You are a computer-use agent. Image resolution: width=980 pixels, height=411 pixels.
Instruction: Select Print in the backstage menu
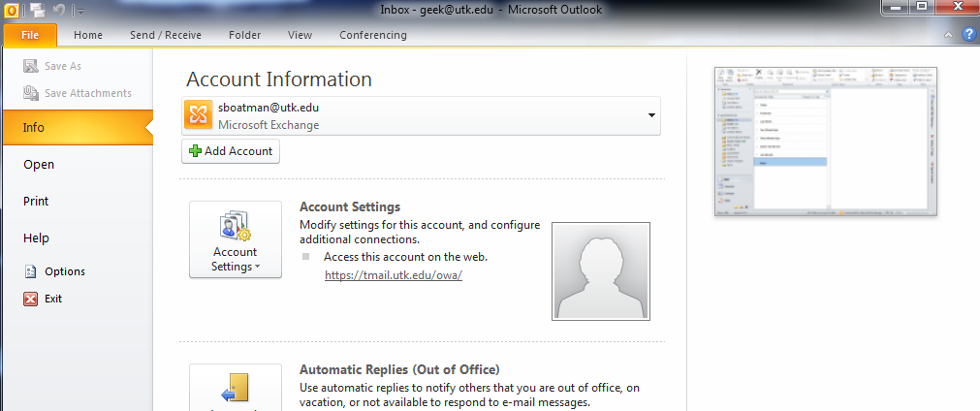click(x=36, y=202)
